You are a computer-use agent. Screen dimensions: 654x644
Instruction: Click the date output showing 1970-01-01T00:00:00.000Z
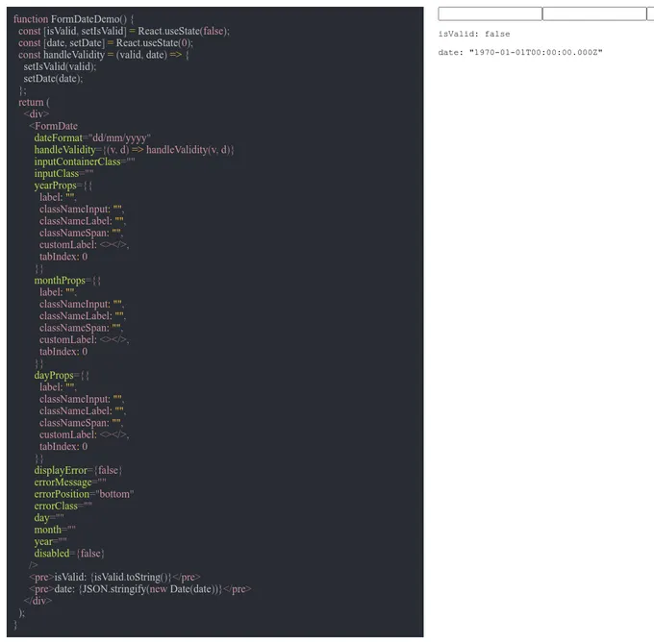point(520,53)
